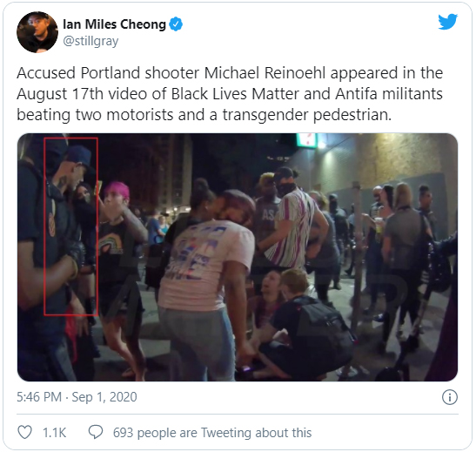Click the 5:46 PM timestamp
The image size is (476, 452).
tap(39, 397)
